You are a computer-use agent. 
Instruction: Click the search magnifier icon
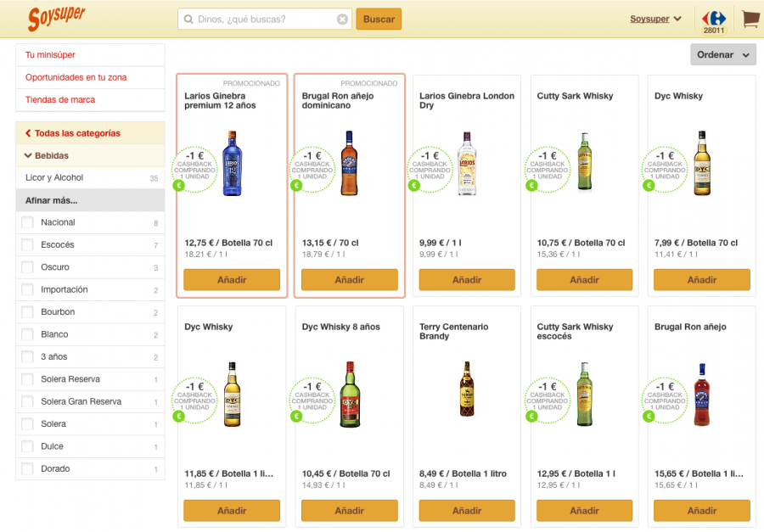tap(188, 19)
